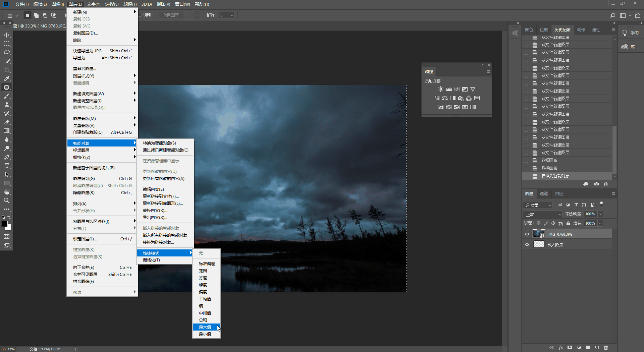
Task: Select the Move tool
Action: pyautogui.click(x=7, y=35)
